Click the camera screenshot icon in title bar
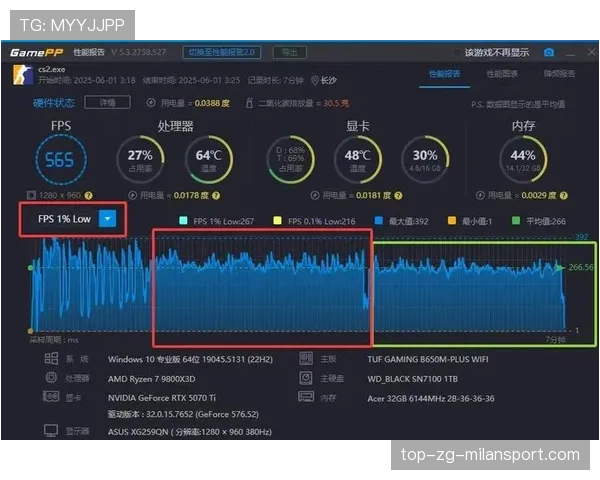This screenshot has width=600, height=480. pyautogui.click(x=549, y=52)
